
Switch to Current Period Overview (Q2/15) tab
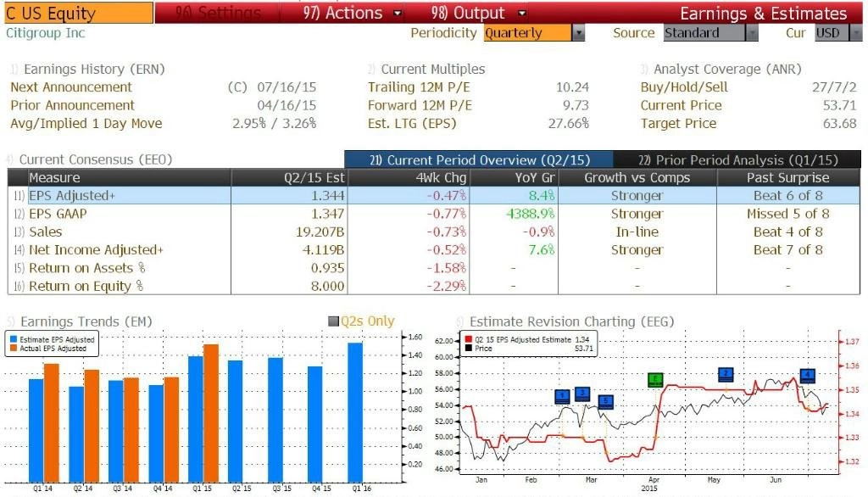click(479, 160)
